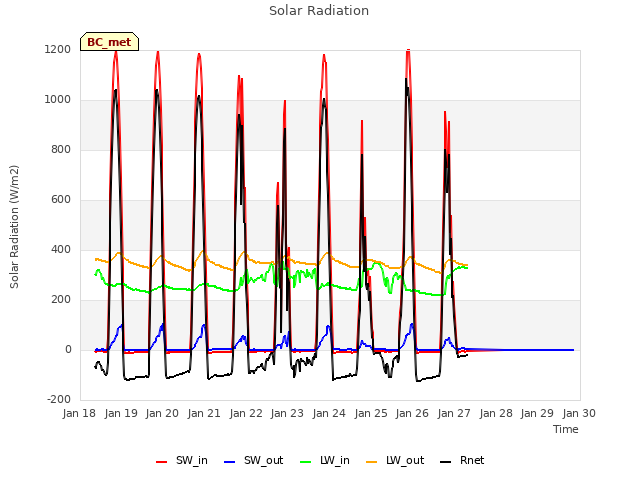
Task: Click the 1200 y-axis label
Action: tap(58, 49)
